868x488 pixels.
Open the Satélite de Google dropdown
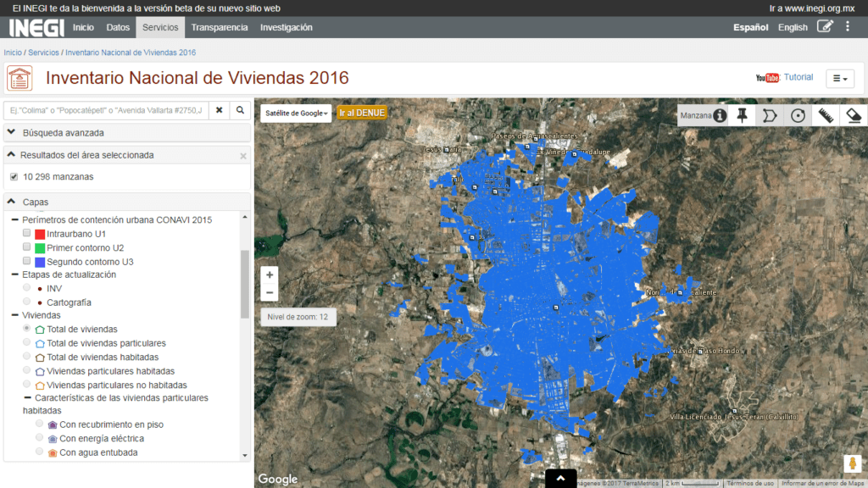[296, 113]
